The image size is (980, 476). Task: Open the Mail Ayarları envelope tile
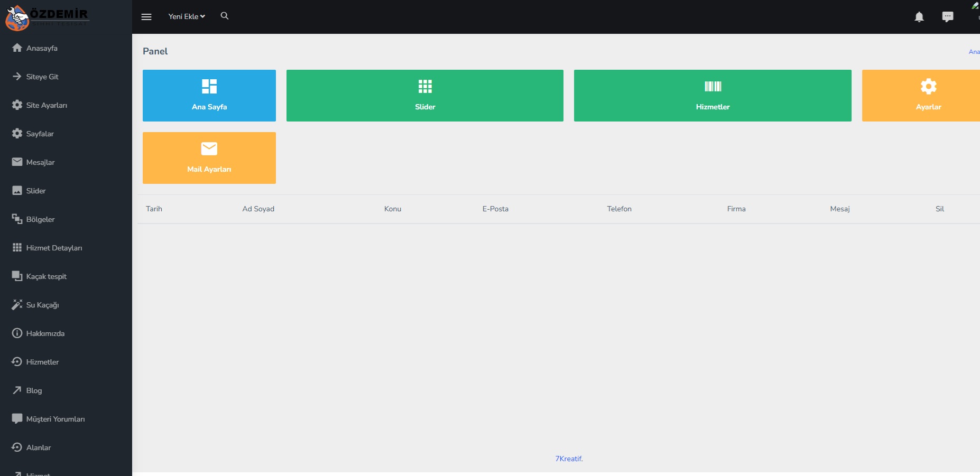pyautogui.click(x=209, y=158)
